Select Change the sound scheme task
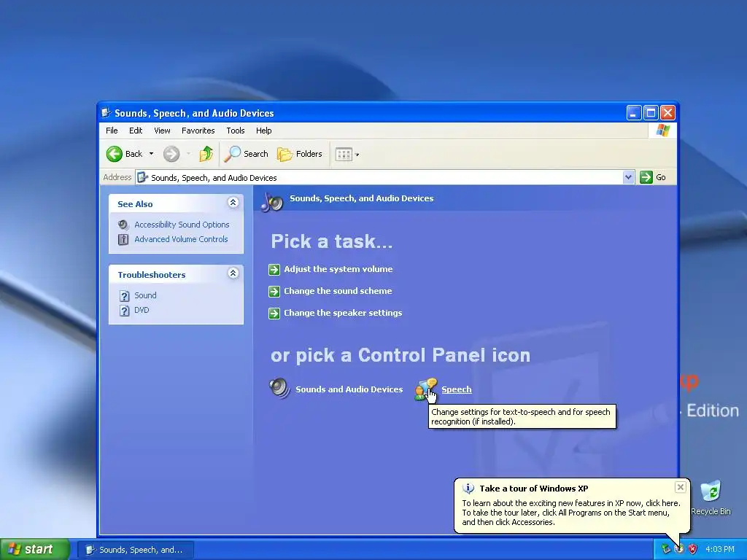Viewport: 747px width, 560px height. pyautogui.click(x=338, y=291)
